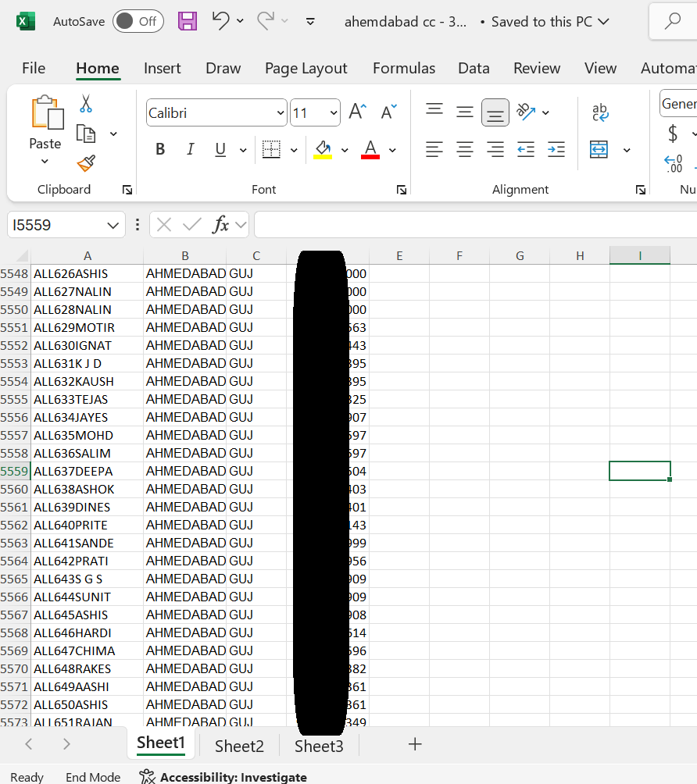
Task: Toggle Bold formatting
Action: pos(160,150)
